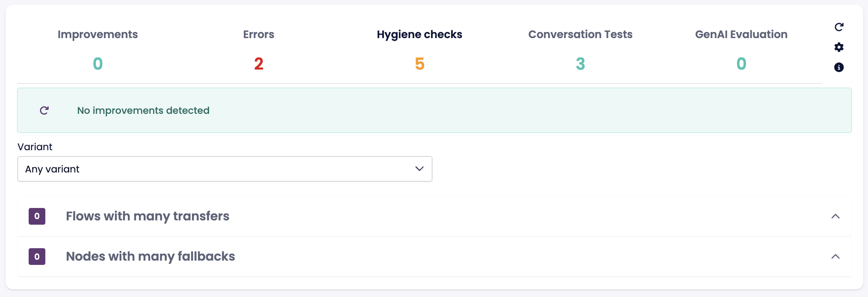Click the badge beside Flows with many transfers
The width and height of the screenshot is (868, 297).
pyautogui.click(x=37, y=216)
